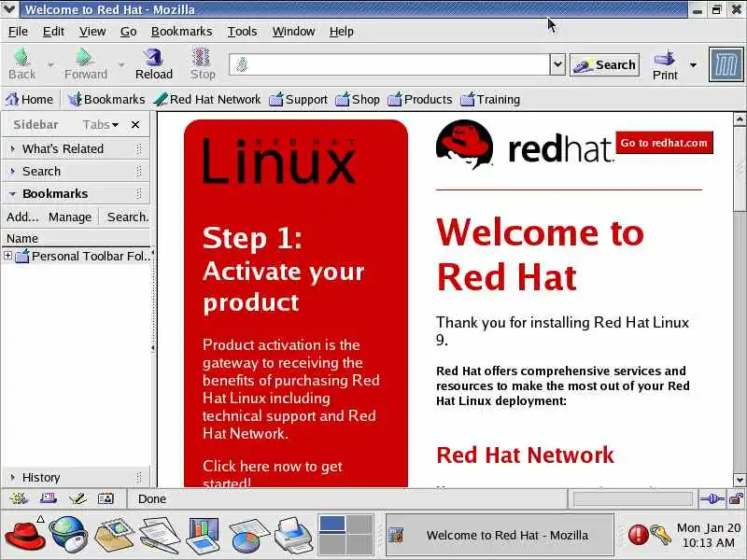747x560 pixels.
Task: Open the Red Hat main menu
Action: [x=25, y=536]
